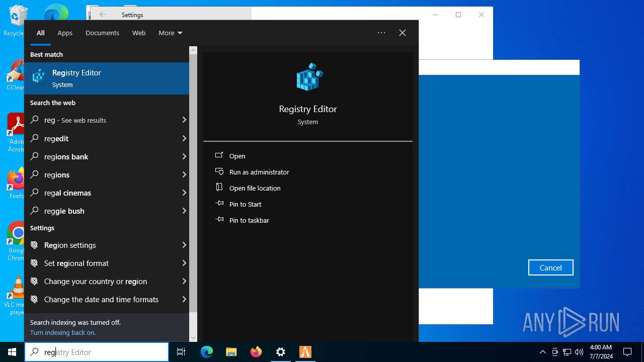This screenshot has width=644, height=362.
Task: Click the results scrollbar down arrow
Action: 193,338
